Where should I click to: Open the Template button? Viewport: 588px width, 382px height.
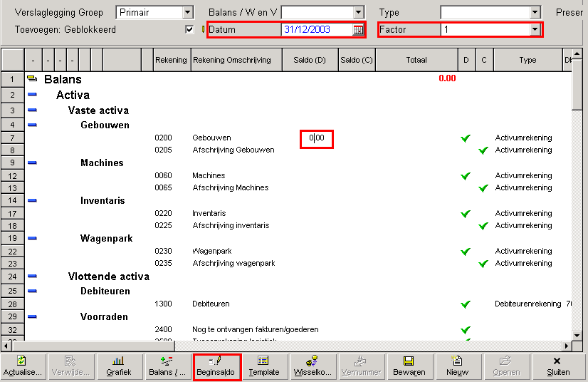point(264,367)
